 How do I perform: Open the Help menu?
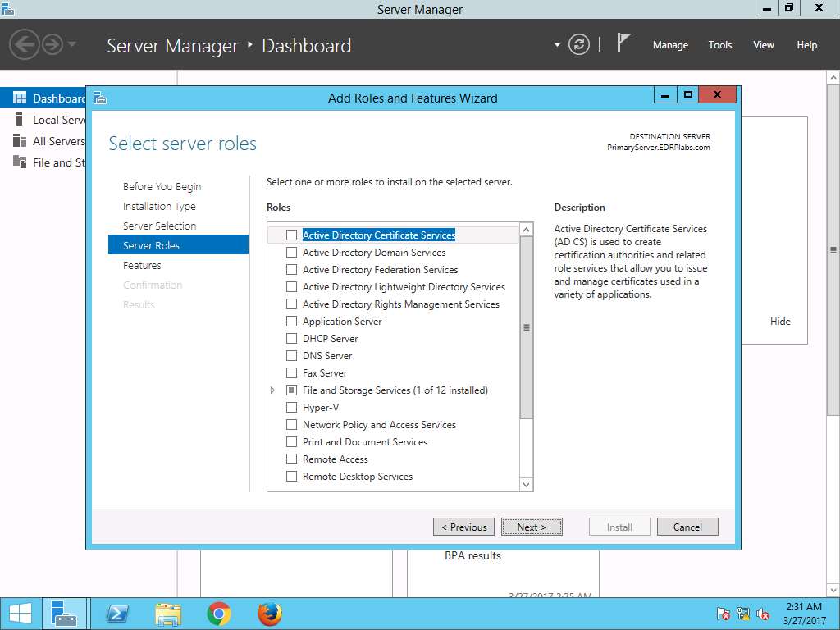point(806,45)
